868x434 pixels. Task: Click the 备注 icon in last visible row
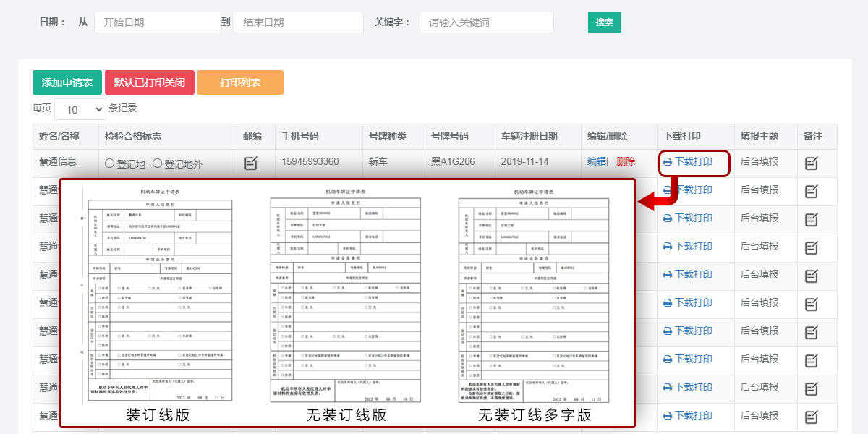(812, 417)
